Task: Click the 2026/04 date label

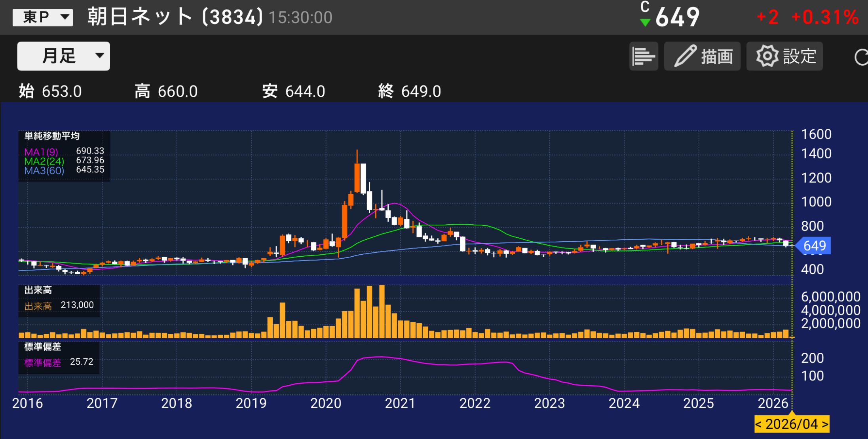Action: pyautogui.click(x=792, y=424)
